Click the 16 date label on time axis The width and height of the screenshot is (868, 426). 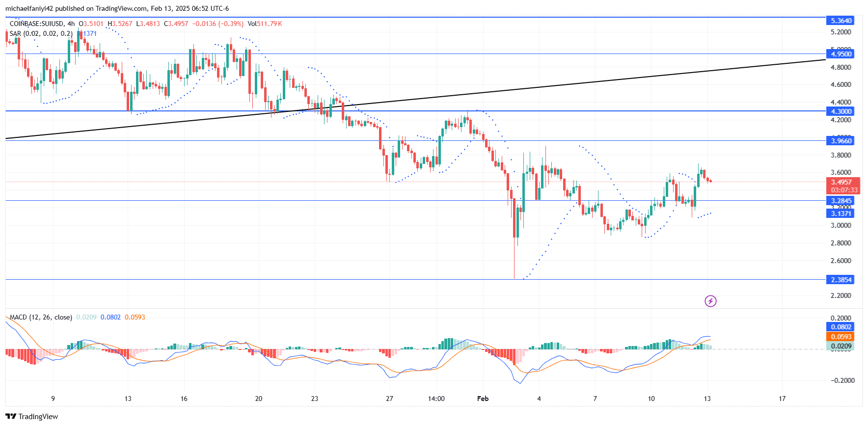[x=184, y=399]
